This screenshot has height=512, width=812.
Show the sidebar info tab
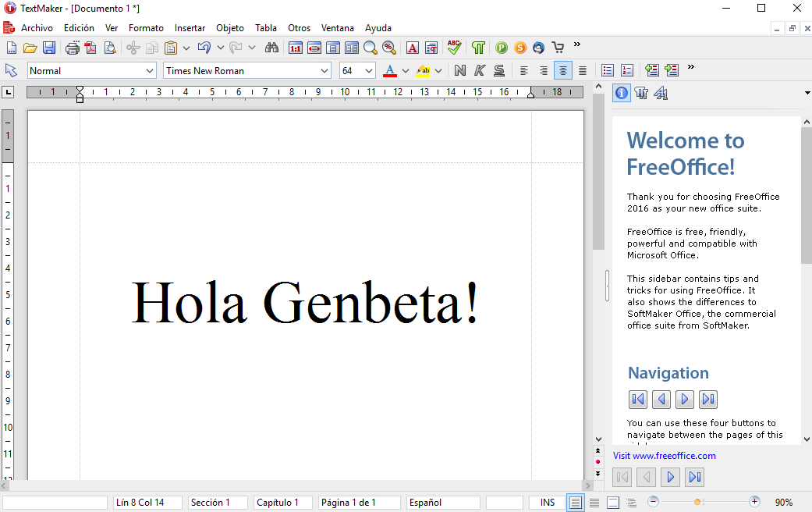(622, 94)
